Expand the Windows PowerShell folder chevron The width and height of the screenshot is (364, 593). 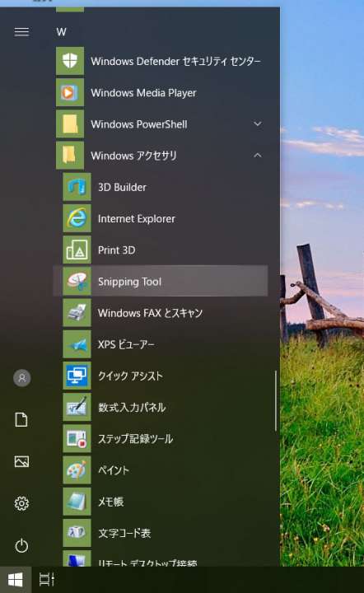258,124
